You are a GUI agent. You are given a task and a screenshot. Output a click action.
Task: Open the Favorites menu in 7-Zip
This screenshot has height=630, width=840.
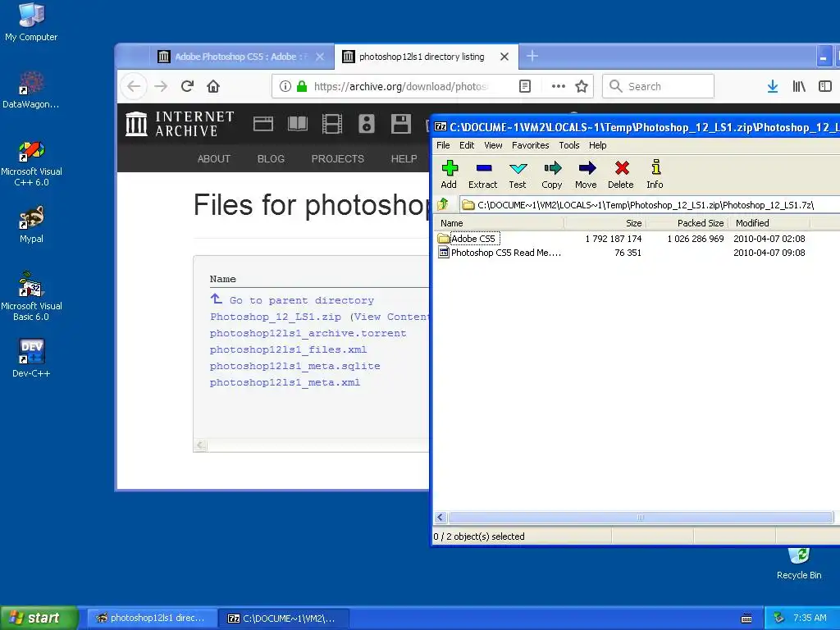[x=531, y=145]
